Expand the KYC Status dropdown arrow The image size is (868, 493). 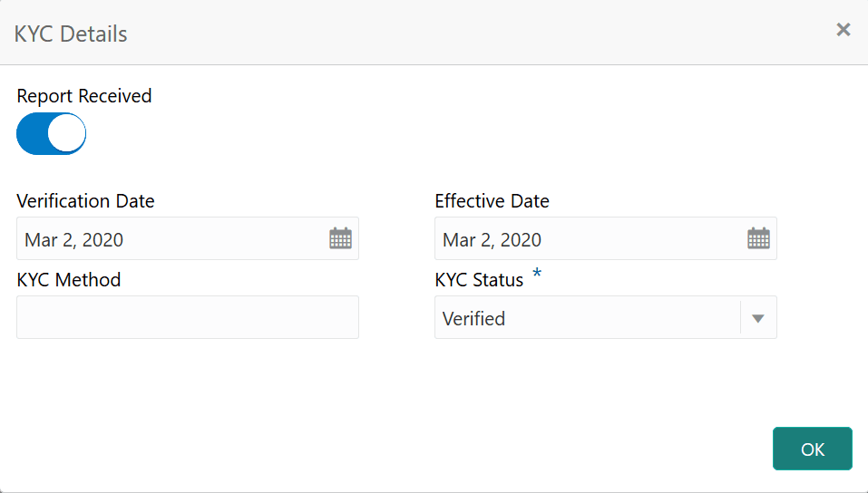[758, 318]
